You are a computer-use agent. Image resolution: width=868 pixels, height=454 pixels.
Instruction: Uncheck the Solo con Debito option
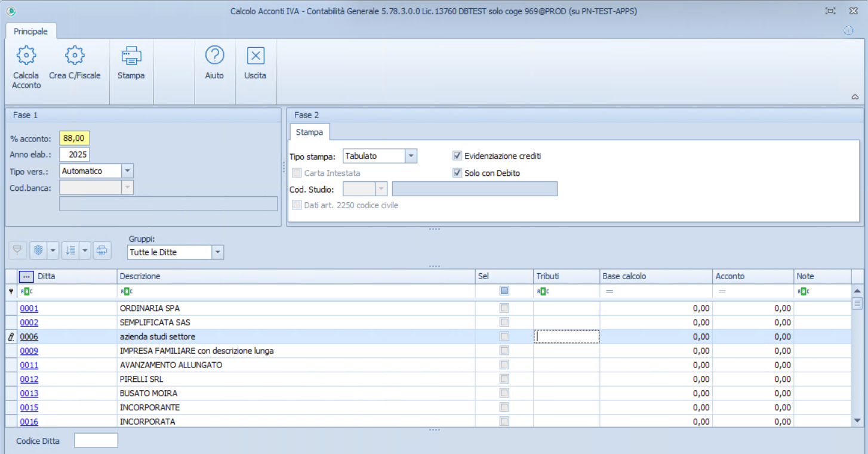tap(458, 173)
